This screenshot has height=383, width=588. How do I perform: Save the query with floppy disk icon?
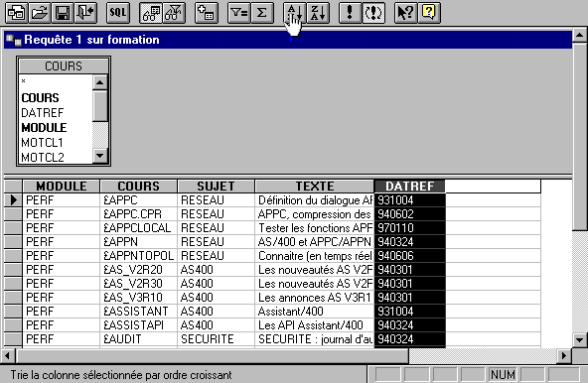pyautogui.click(x=63, y=13)
